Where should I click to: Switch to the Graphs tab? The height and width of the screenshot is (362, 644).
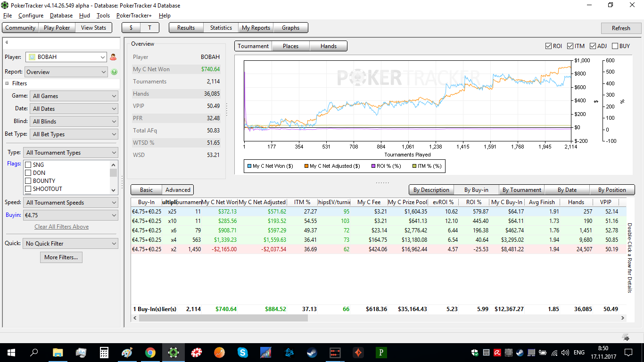click(290, 28)
